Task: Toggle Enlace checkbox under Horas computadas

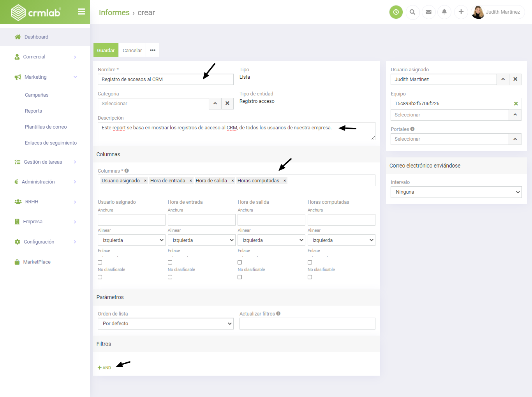Action: [310, 262]
